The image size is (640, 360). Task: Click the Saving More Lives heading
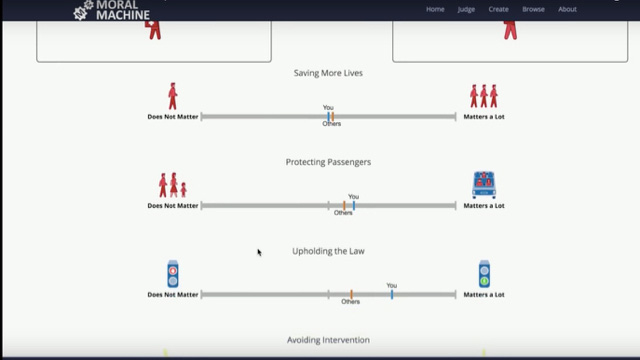click(328, 73)
